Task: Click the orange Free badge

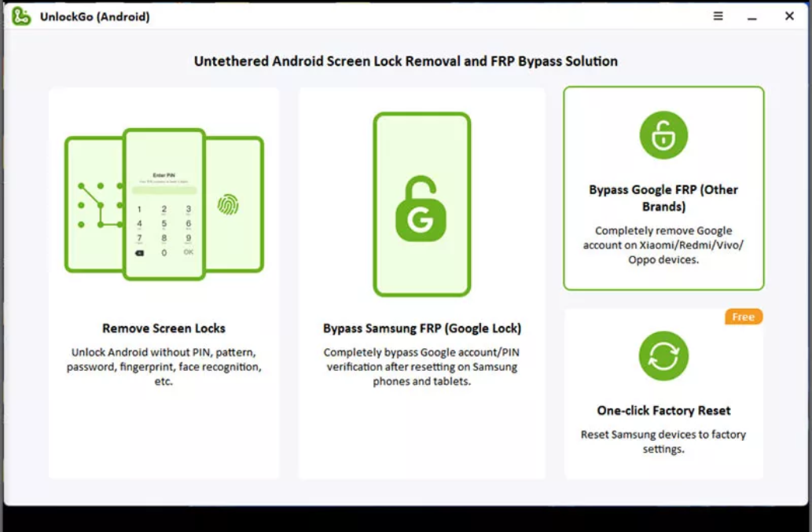Action: pos(743,317)
